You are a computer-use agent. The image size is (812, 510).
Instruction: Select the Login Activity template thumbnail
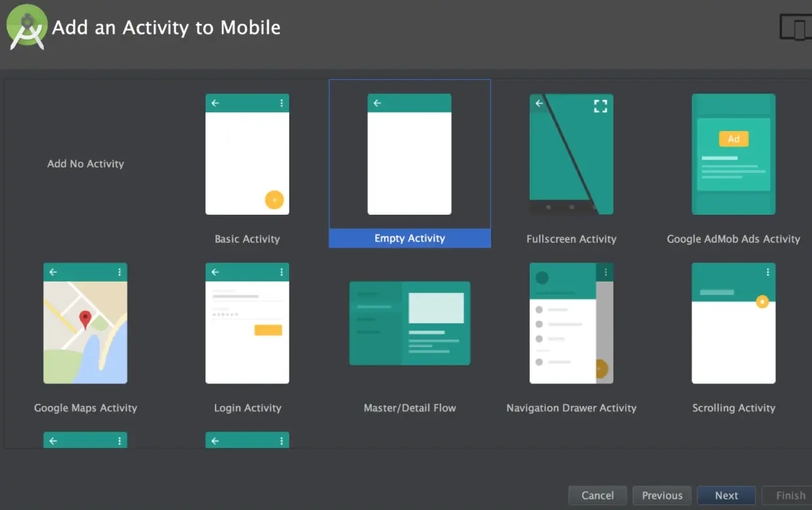click(248, 323)
